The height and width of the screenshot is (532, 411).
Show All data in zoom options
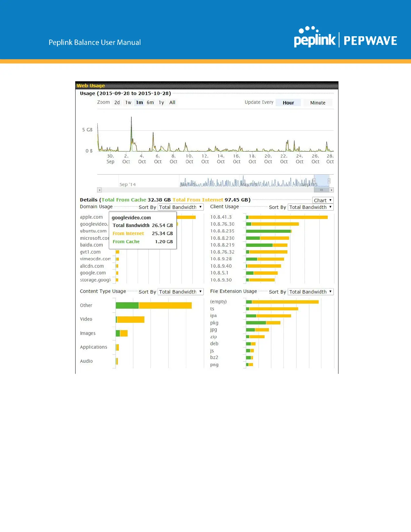pos(172,102)
